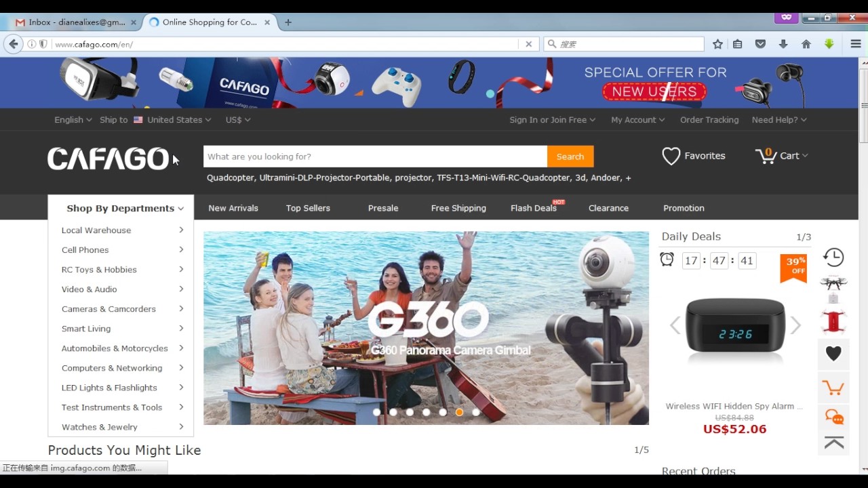
Task: Open the live chat bubble sidebar icon
Action: [834, 417]
